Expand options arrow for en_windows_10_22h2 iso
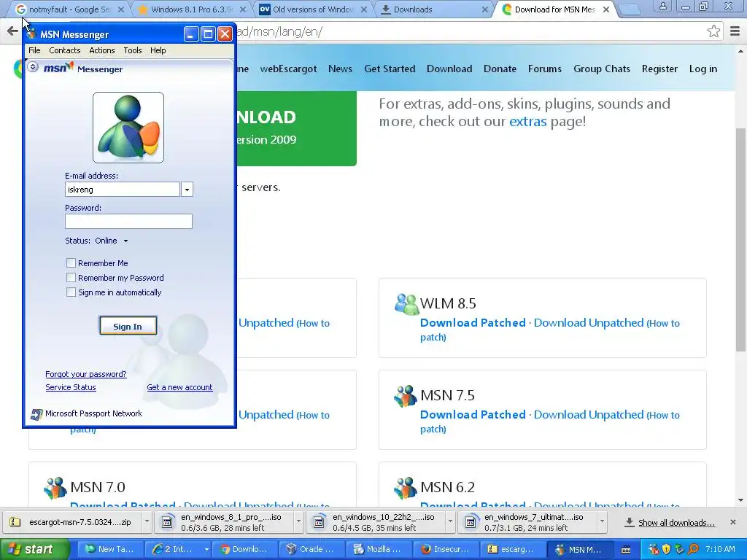Viewport: 747px width, 560px height. [450, 522]
